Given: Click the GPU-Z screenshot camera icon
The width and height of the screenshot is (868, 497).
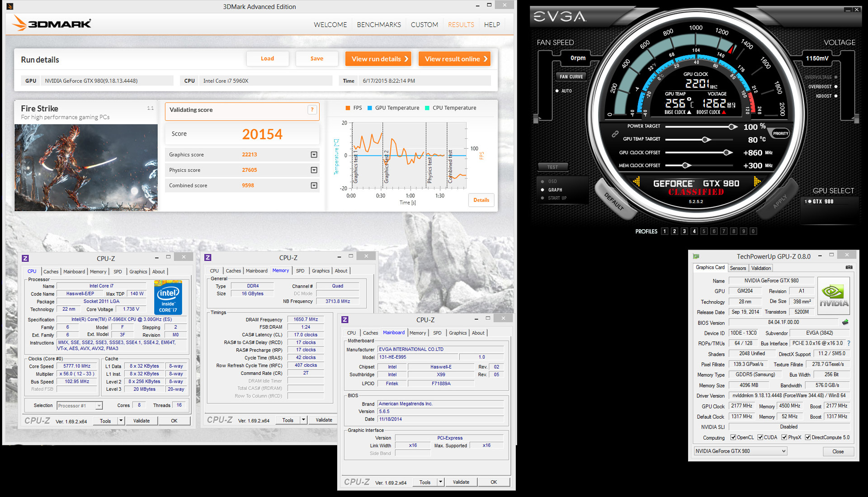Looking at the screenshot, I should pyautogui.click(x=849, y=267).
